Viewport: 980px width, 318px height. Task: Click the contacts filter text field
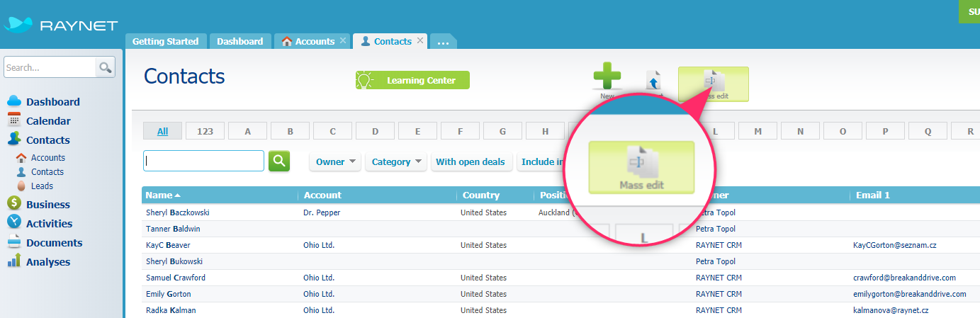click(204, 161)
